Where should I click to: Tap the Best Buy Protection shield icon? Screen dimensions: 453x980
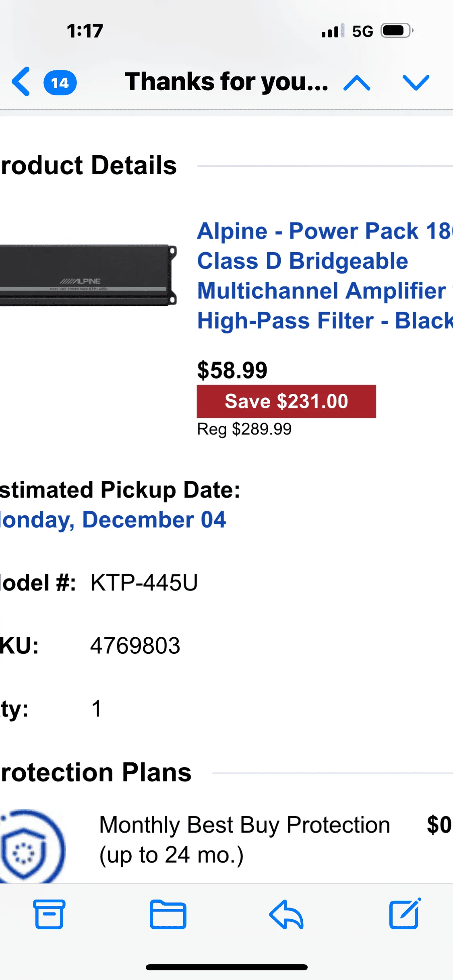(32, 846)
